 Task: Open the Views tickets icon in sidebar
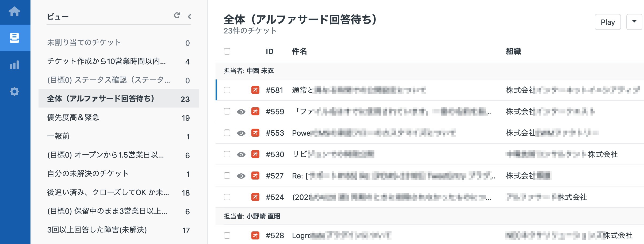[14, 38]
